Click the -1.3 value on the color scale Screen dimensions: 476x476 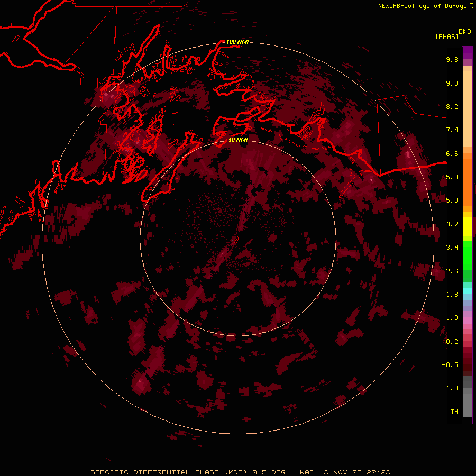tap(450, 388)
